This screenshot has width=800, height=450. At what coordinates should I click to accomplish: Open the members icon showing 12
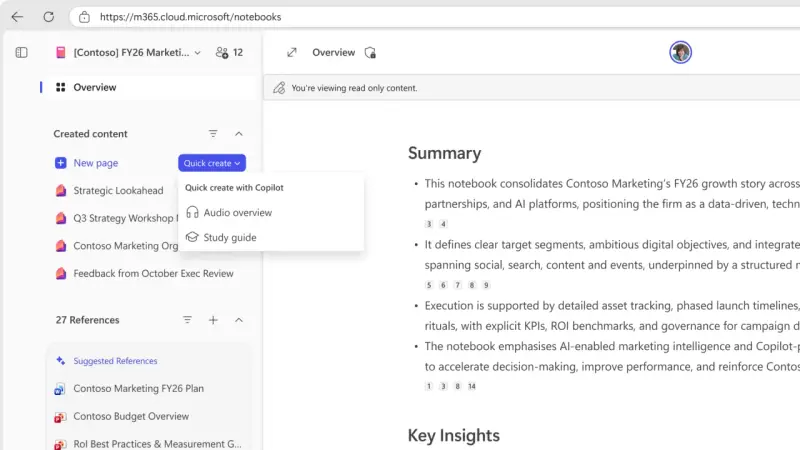click(x=229, y=53)
